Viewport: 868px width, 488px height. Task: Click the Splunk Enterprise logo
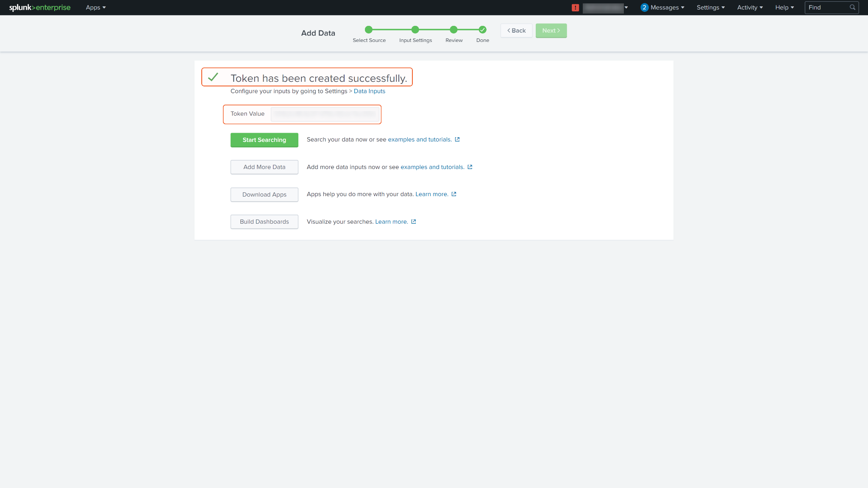[x=40, y=8]
